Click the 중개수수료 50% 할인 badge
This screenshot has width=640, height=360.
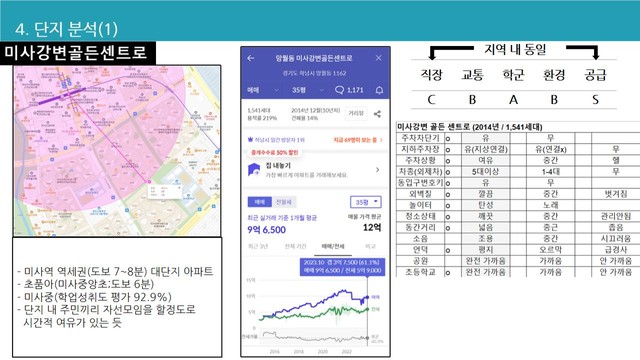pyautogui.click(x=274, y=152)
